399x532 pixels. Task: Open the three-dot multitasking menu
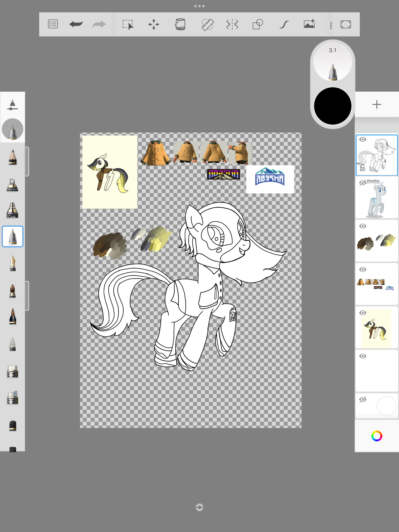coord(199,6)
